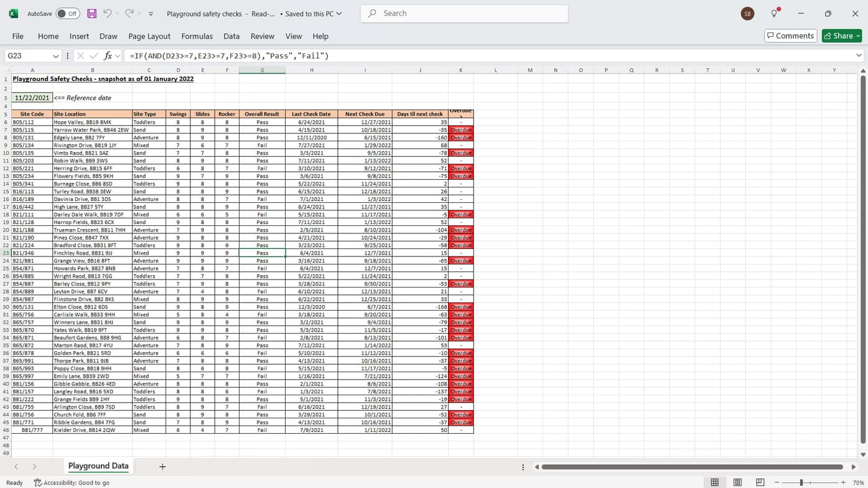Open the Share button dropdown
This screenshot has width=868, height=488.
(x=858, y=36)
